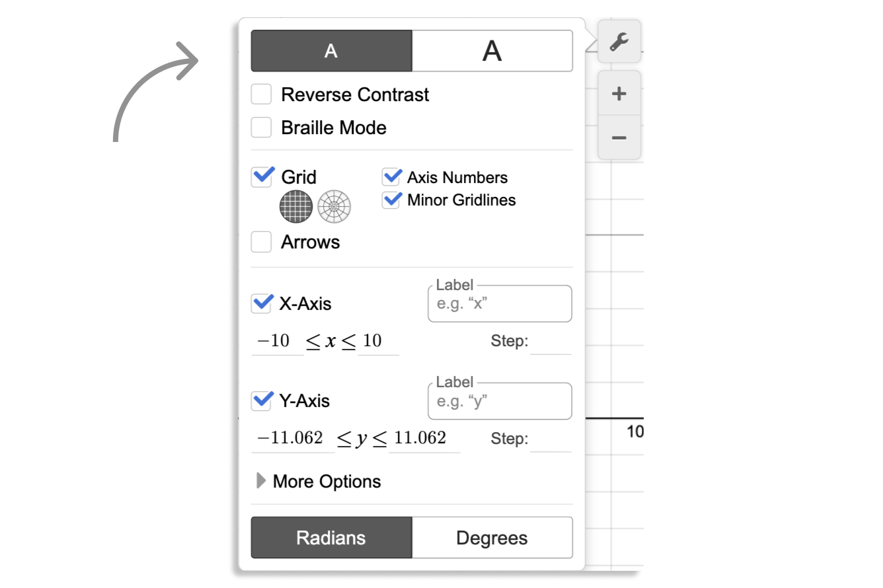Toggle the Y-Axis checkbox
The image size is (883, 588).
[x=262, y=401]
